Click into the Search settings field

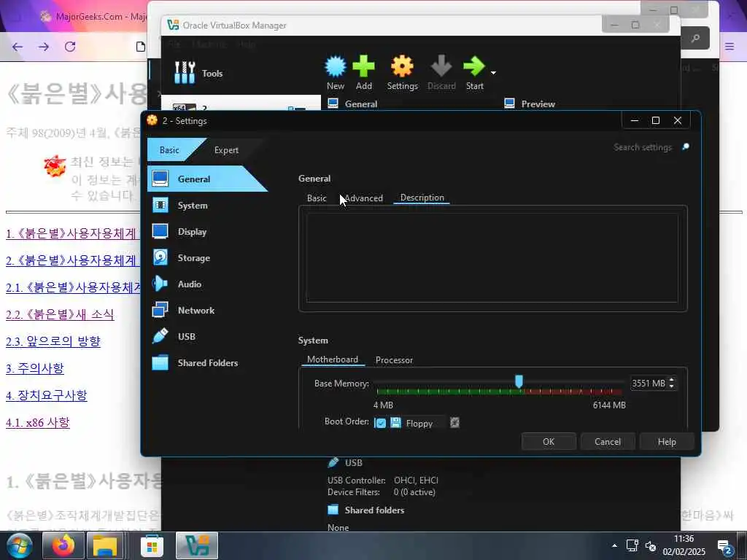(x=642, y=147)
